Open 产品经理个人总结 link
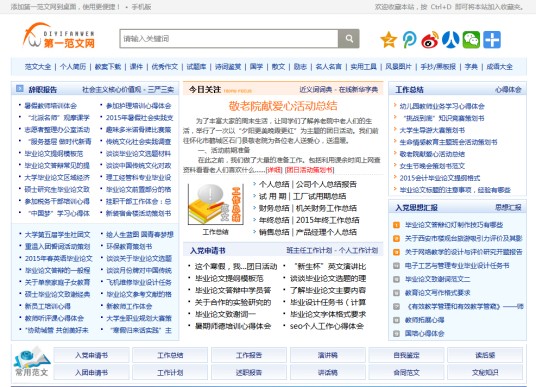The height and width of the screenshot is (387, 536). [x=326, y=232]
